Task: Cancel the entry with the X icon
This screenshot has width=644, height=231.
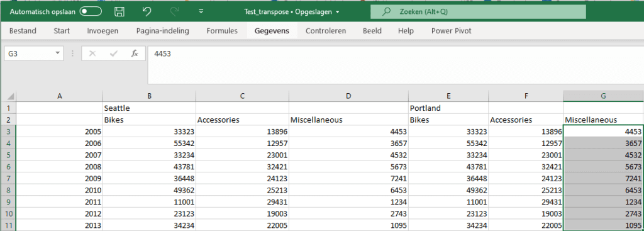Action: pos(92,54)
